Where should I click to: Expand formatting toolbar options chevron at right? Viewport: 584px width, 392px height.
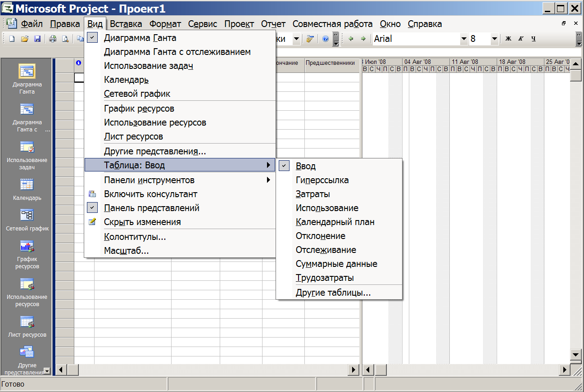click(579, 39)
